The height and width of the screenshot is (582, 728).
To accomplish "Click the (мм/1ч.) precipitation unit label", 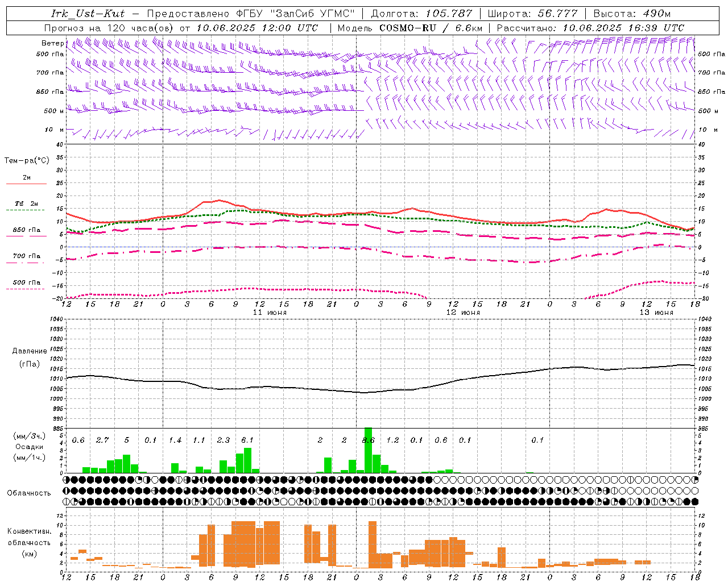I will tap(28, 458).
